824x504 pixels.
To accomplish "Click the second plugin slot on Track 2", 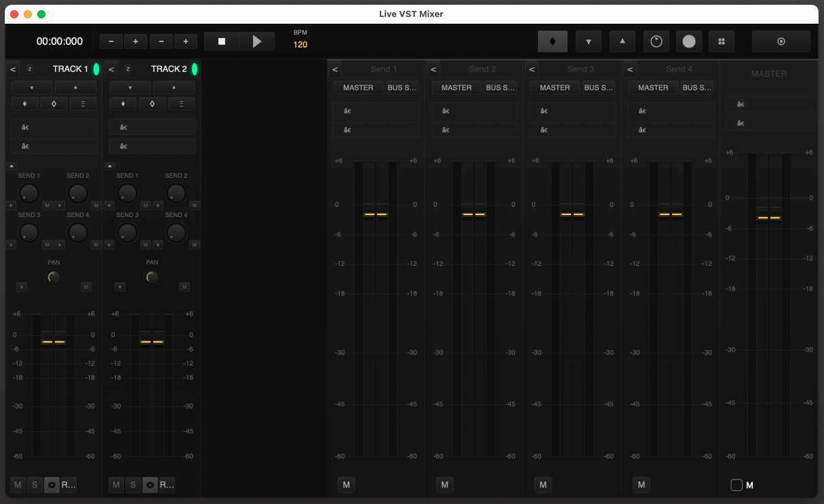I will pyautogui.click(x=152, y=146).
